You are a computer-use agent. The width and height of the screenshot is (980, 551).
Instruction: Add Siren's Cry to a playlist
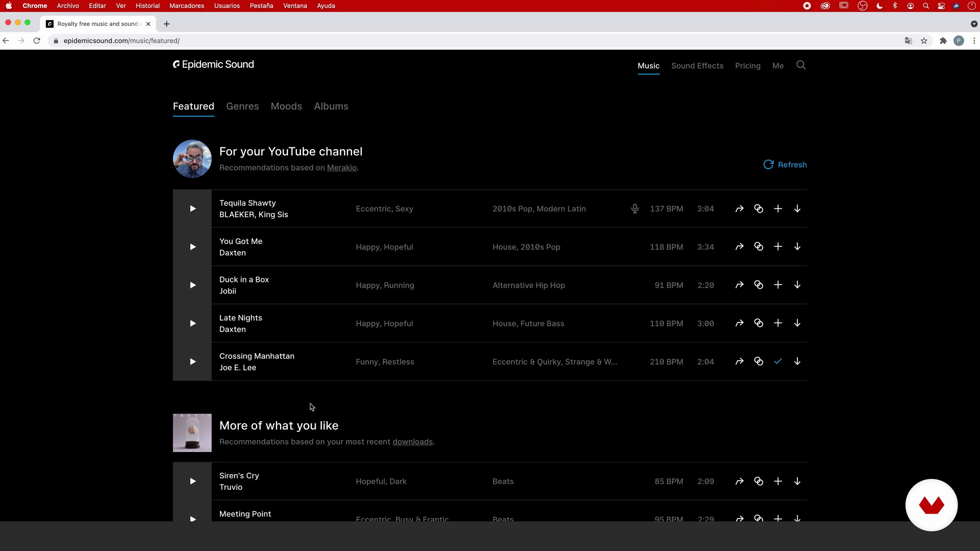(x=778, y=481)
